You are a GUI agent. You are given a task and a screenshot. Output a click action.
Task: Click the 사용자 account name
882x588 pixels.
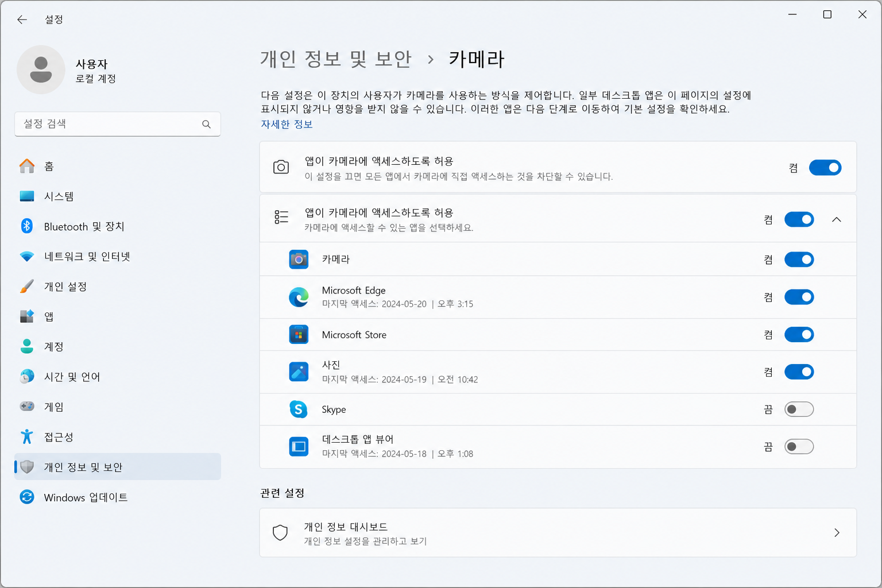[92, 64]
